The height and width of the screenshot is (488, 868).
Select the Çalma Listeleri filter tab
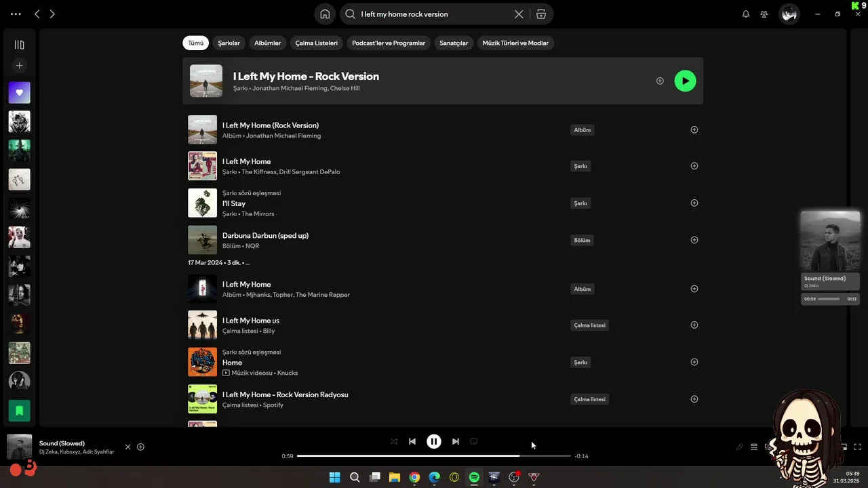pos(316,43)
